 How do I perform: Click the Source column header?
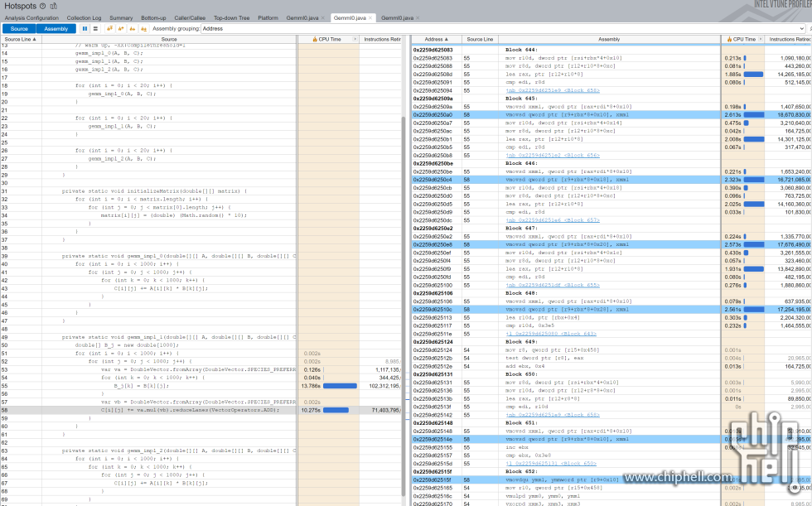coord(169,39)
